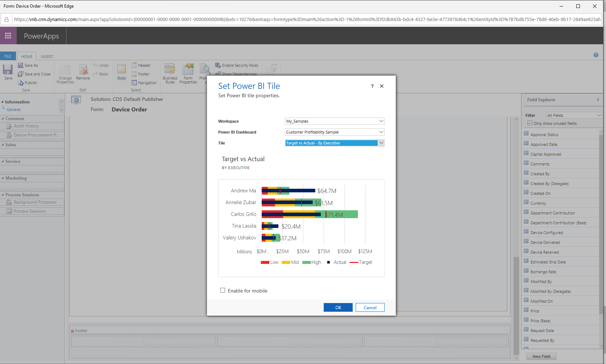Click the Save icon in ribbon
This screenshot has height=364, width=606.
click(8, 72)
